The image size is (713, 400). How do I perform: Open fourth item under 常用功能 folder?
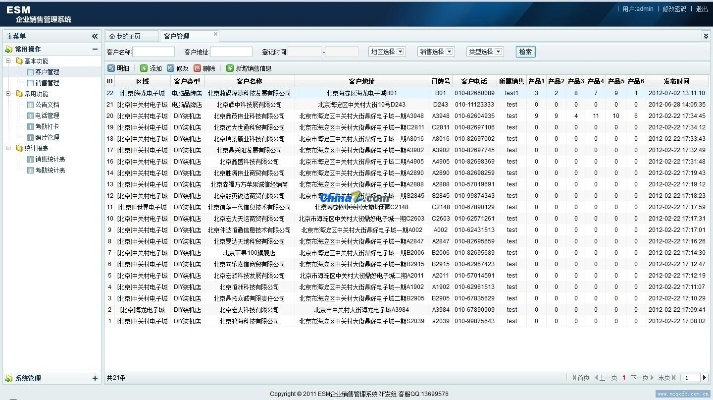point(47,137)
